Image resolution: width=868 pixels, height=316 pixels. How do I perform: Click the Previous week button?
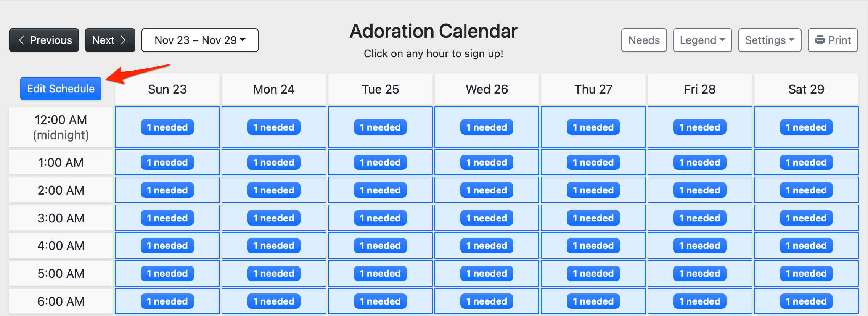(44, 40)
